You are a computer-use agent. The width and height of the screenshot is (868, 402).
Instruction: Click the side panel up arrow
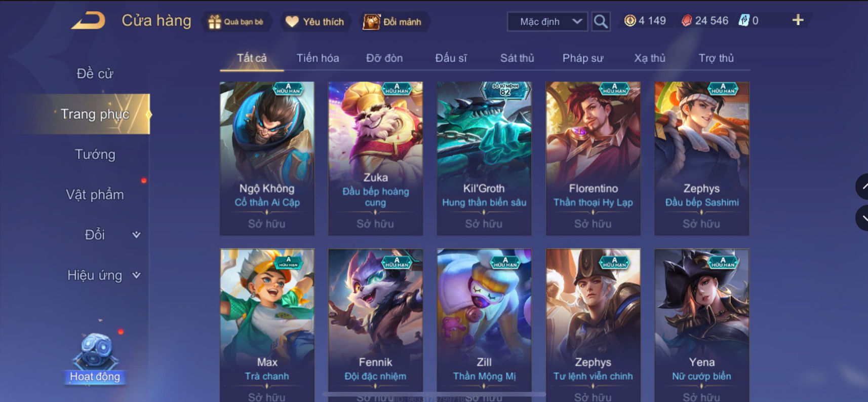(863, 187)
